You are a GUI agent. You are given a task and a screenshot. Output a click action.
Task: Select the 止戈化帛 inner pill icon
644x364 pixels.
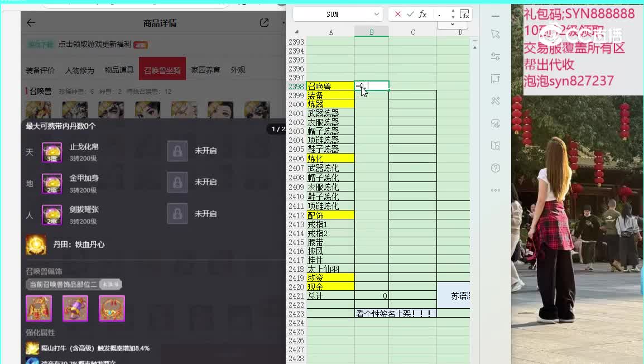[x=52, y=152]
